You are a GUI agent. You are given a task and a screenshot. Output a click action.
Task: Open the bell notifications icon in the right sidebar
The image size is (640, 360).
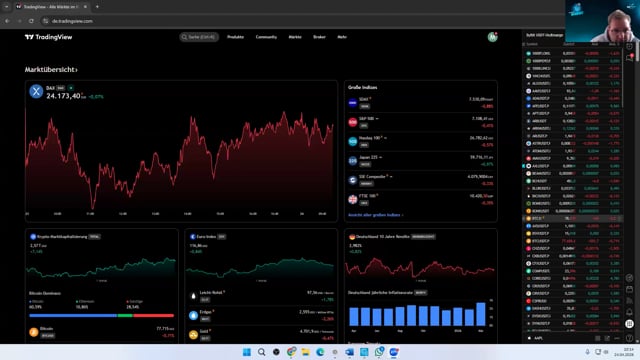pos(629,312)
